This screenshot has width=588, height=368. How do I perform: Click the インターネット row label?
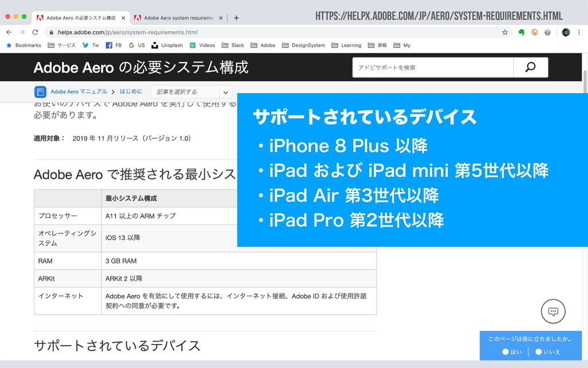pyautogui.click(x=61, y=296)
